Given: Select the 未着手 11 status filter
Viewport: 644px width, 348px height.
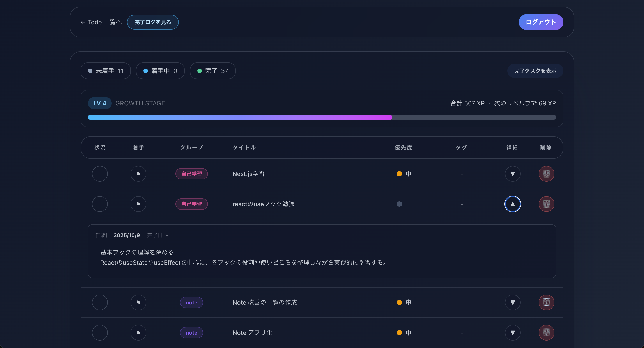Looking at the screenshot, I should tap(106, 71).
